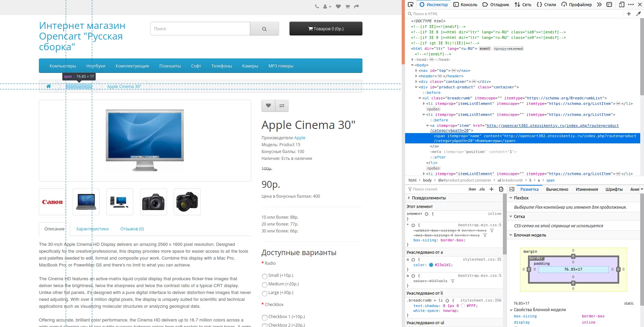644x327 pixels.
Task: Open the Отзывов (0) reviews tab
Action: (x=132, y=229)
